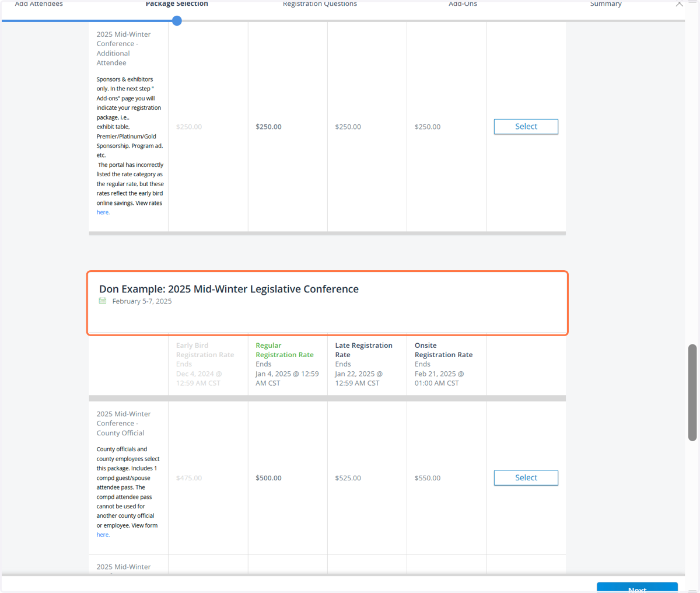700x593 pixels.
Task: Open the 'here' form link for County Official
Action: pos(103,535)
